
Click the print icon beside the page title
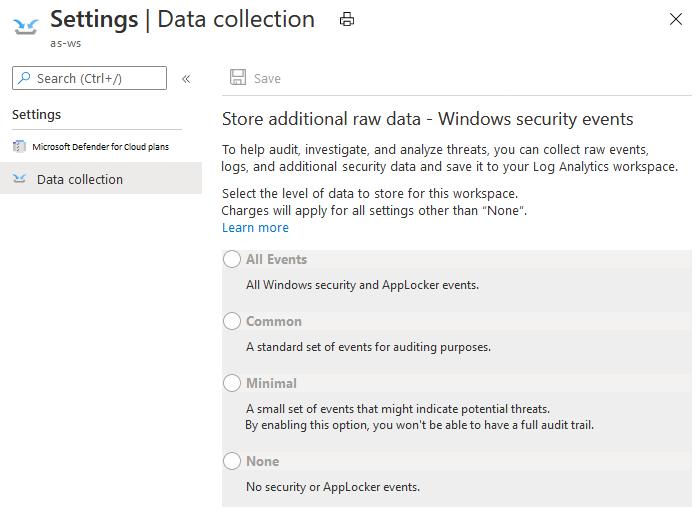[347, 19]
